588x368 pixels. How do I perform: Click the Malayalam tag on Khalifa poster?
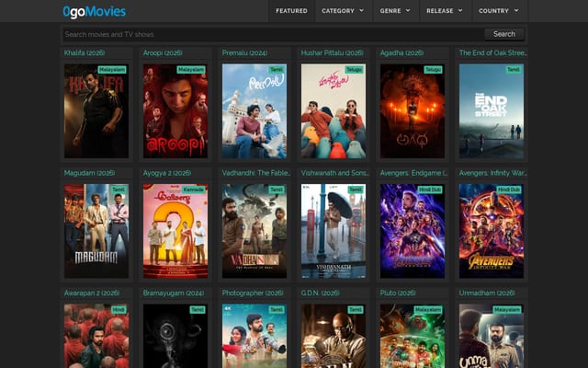pos(112,70)
